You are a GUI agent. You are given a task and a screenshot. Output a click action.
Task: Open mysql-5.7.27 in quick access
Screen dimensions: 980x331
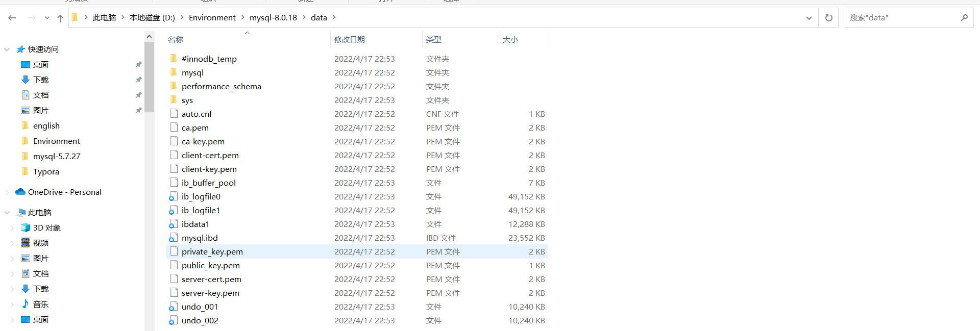tap(57, 157)
